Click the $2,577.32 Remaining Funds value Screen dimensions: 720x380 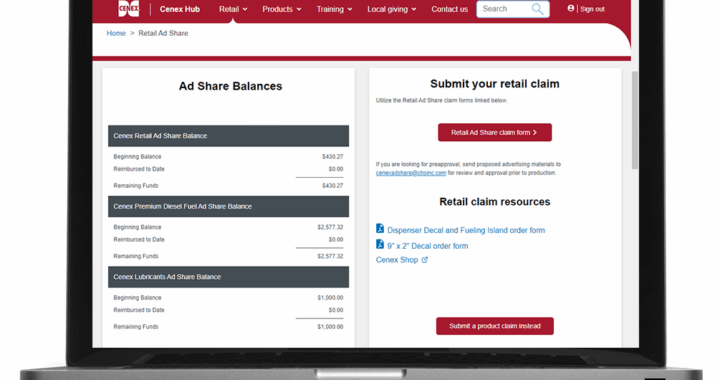pyautogui.click(x=330, y=256)
